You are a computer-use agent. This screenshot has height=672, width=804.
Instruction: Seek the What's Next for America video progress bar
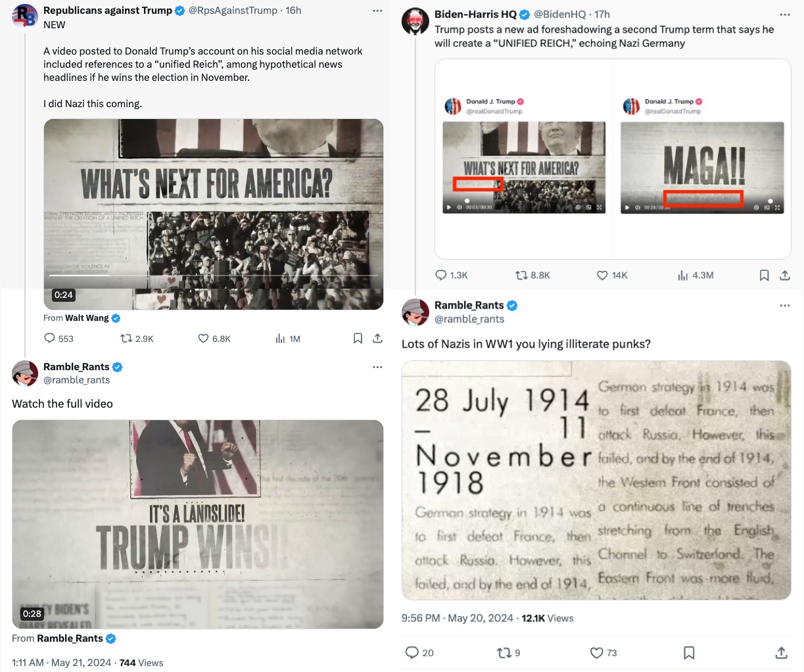pos(214,276)
